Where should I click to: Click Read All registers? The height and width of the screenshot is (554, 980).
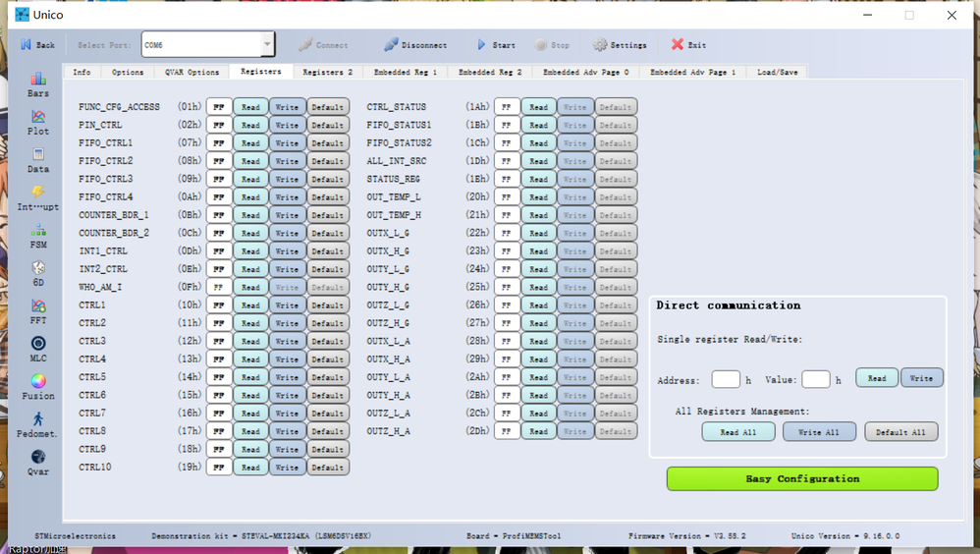738,432
